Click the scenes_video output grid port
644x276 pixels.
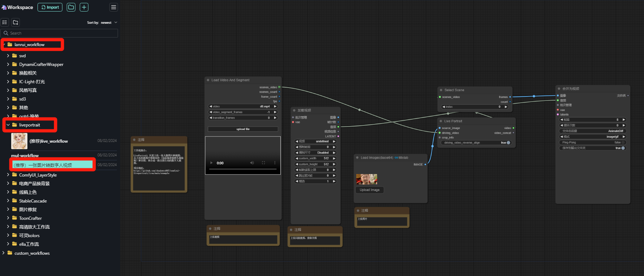[x=279, y=87]
